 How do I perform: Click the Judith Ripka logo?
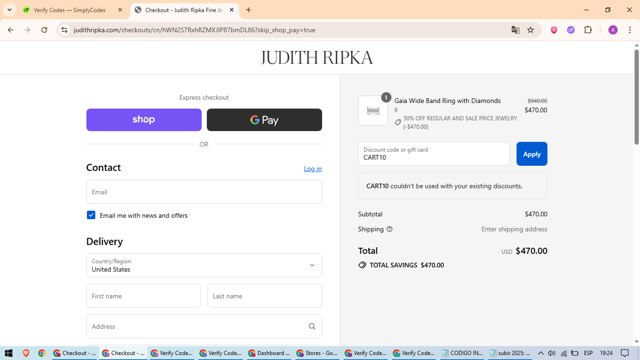317,58
